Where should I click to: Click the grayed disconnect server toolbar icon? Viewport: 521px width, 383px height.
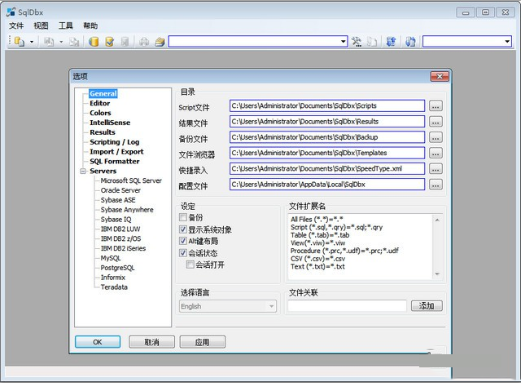[125, 42]
